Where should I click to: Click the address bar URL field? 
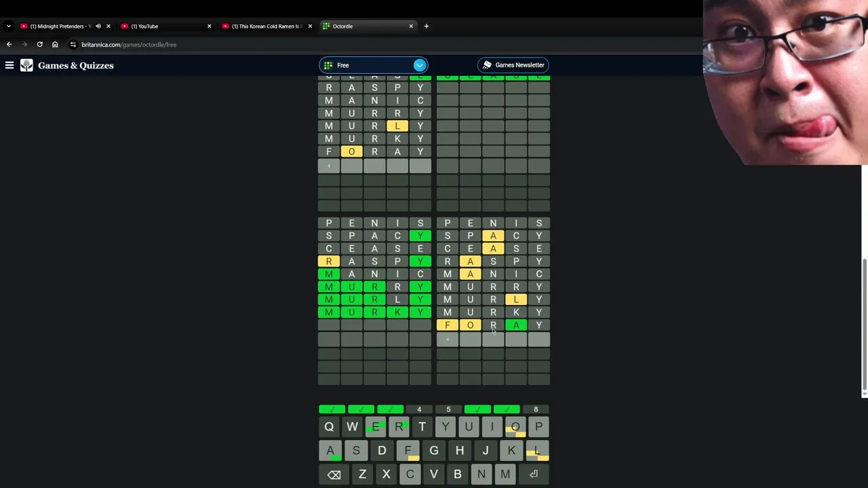pyautogui.click(x=129, y=45)
